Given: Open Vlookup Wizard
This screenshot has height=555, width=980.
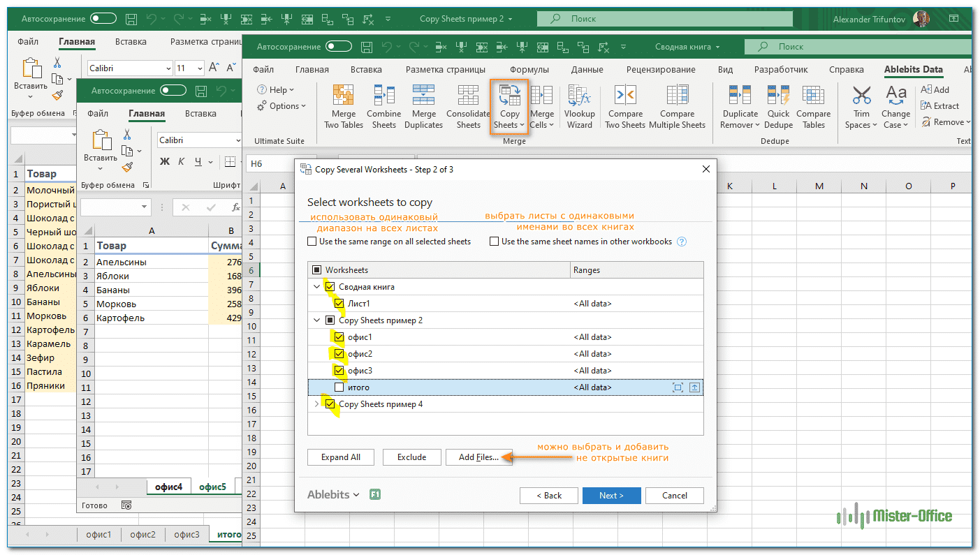Looking at the screenshot, I should click(580, 107).
